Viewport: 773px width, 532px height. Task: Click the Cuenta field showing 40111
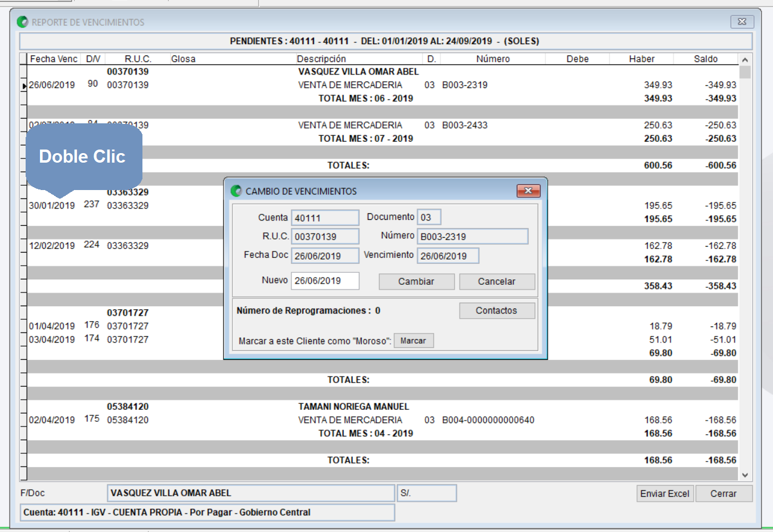[325, 217]
